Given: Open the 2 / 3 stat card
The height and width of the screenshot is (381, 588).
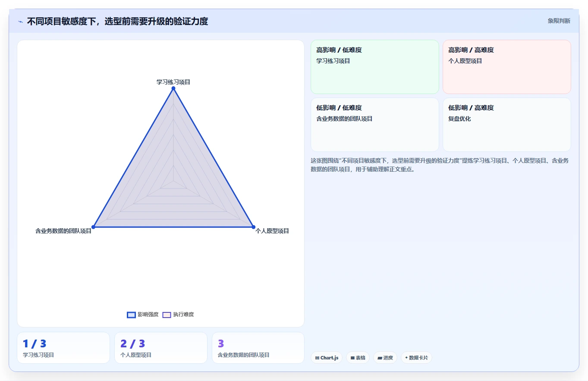Looking at the screenshot, I should (161, 348).
